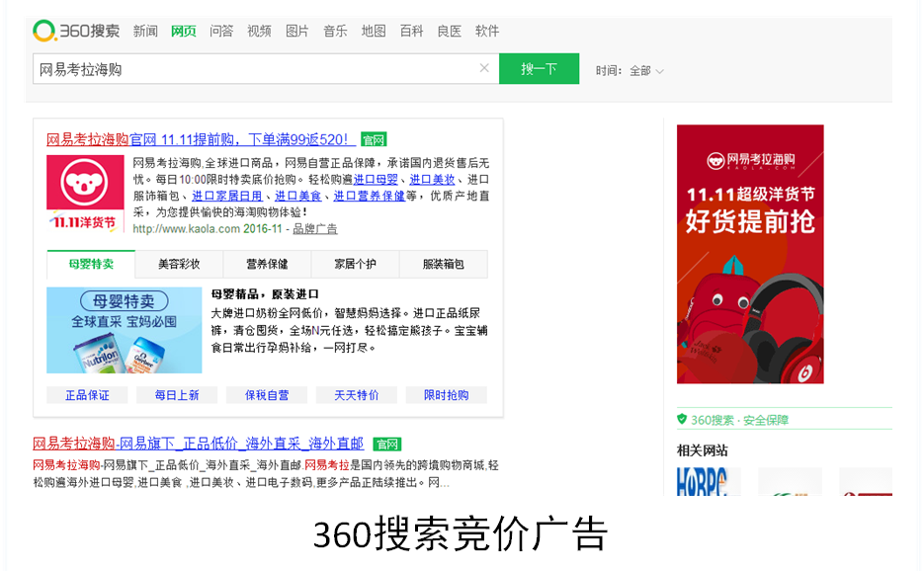Screen dimensions: 924x571
Task: Select the 网页 tab
Action: (x=183, y=31)
